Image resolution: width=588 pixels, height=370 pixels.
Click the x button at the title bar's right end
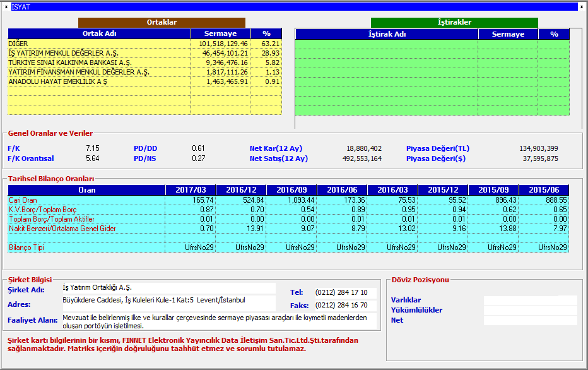pos(582,7)
